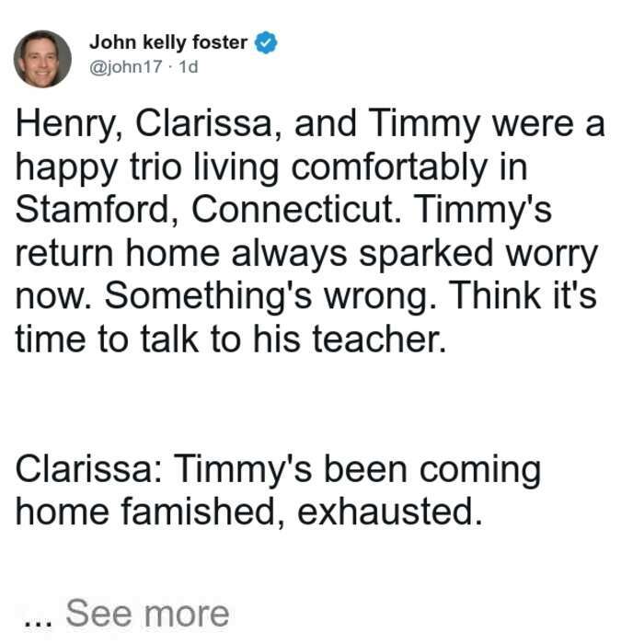Click the 1d post timestamp
Image resolution: width=644 pixels, height=644 pixels.
[x=189, y=66]
